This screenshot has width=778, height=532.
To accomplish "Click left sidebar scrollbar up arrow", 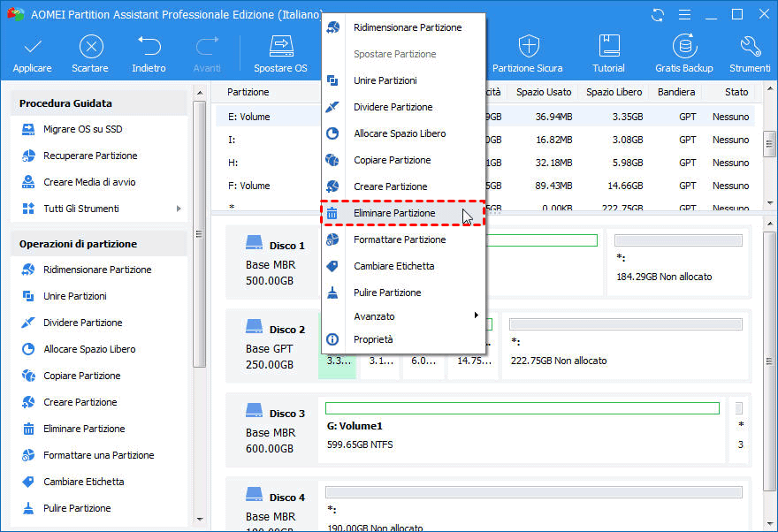I will pyautogui.click(x=200, y=93).
